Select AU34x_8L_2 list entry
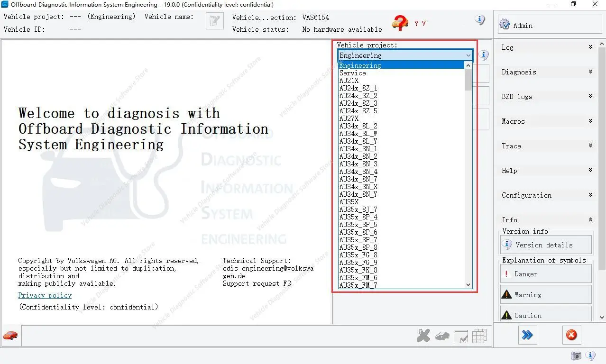This screenshot has height=364, width=606. tap(401, 126)
